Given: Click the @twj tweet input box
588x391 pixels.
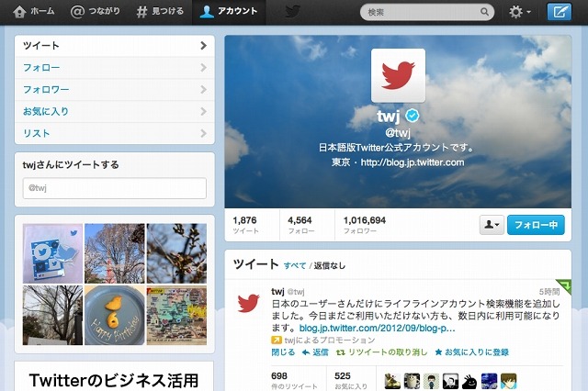Looking at the screenshot, I should 114,188.
